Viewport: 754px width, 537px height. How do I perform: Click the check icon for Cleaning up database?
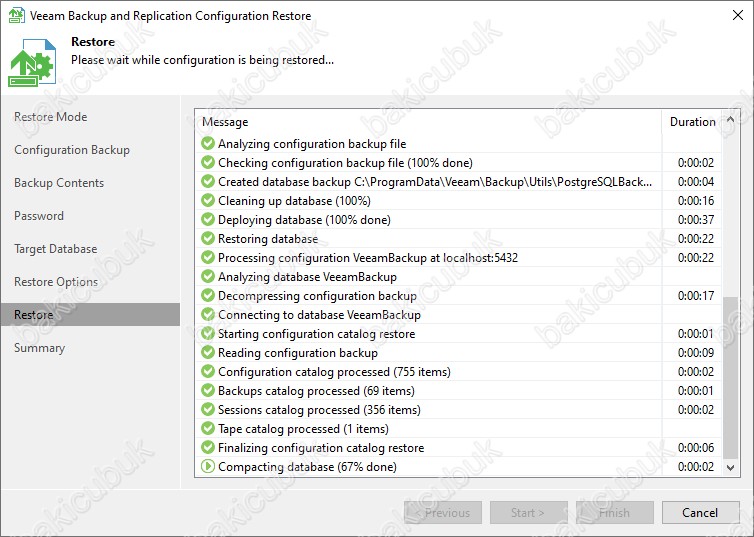208,200
